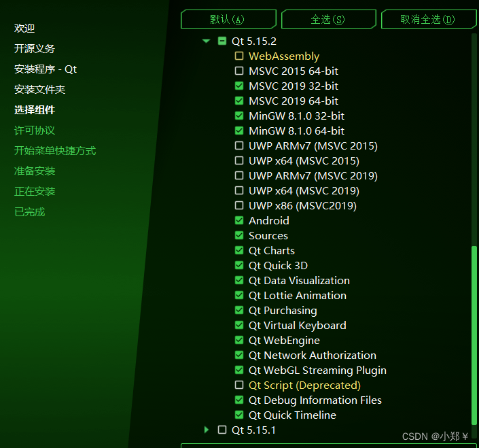Image resolution: width=479 pixels, height=448 pixels.
Task: Click the 全选(S) select all button
Action: point(328,19)
